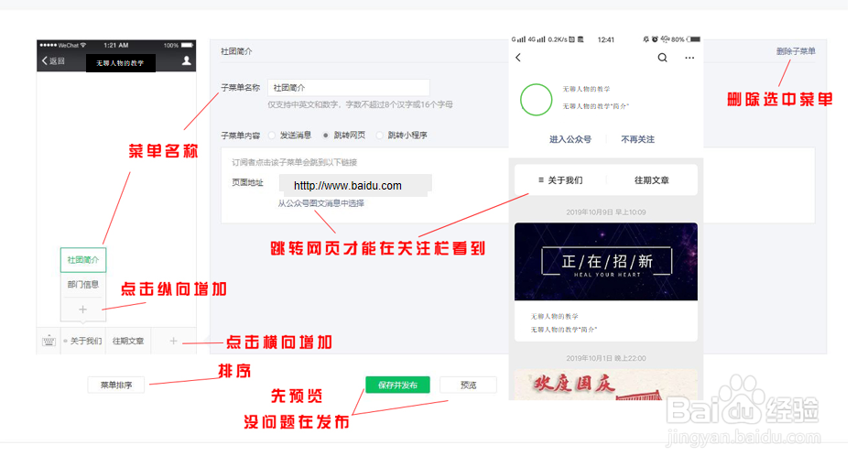This screenshot has width=868, height=467.
Task: Tap the green circle account avatar
Action: 536,100
